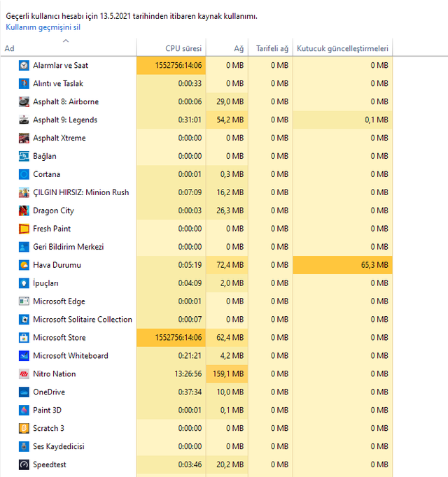
Task: Select the Hava Durumu weather icon
Action: pos(24,265)
